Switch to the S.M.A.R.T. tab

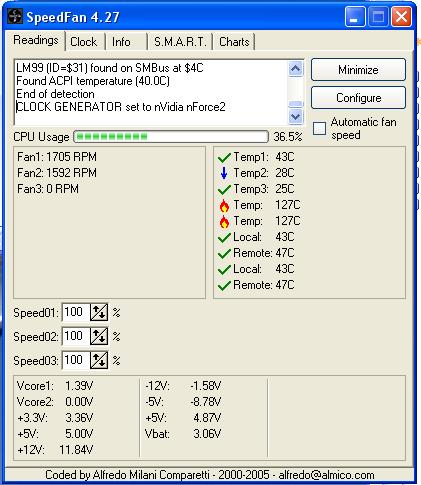[x=180, y=42]
